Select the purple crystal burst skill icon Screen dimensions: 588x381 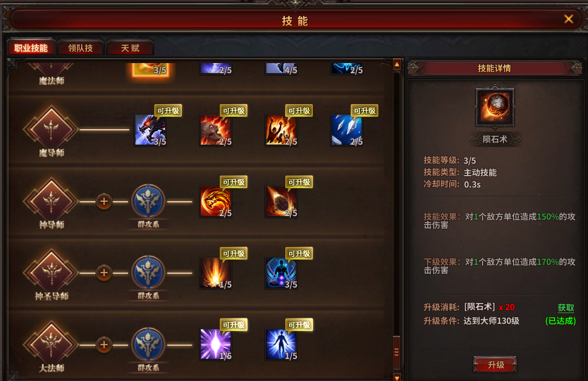216,344
